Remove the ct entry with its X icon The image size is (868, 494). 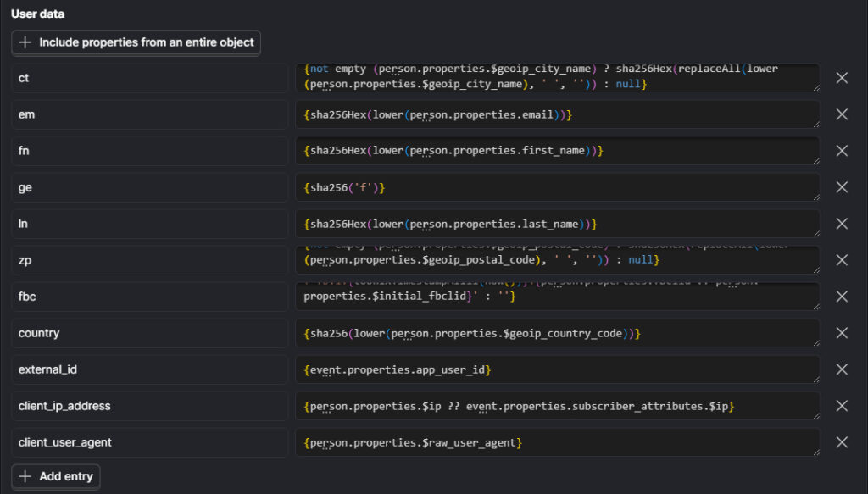[842, 78]
